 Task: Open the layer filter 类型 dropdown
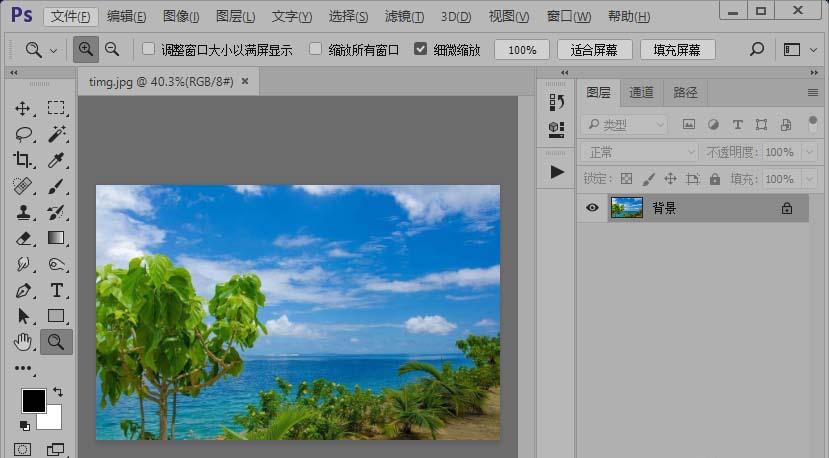point(625,125)
